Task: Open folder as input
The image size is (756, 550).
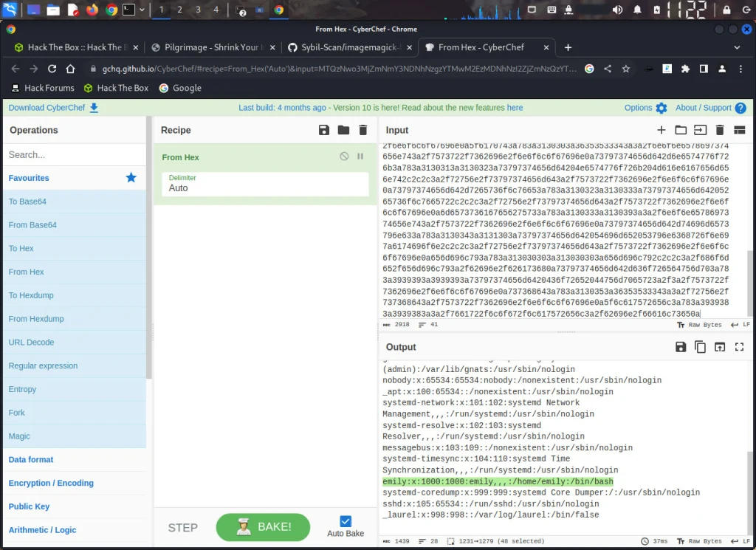Action: (x=681, y=130)
